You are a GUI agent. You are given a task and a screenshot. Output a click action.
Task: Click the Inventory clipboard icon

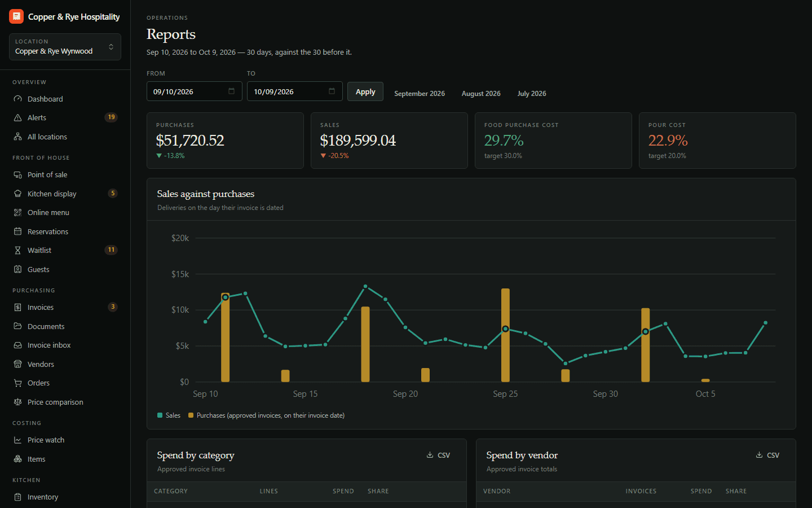[17, 497]
